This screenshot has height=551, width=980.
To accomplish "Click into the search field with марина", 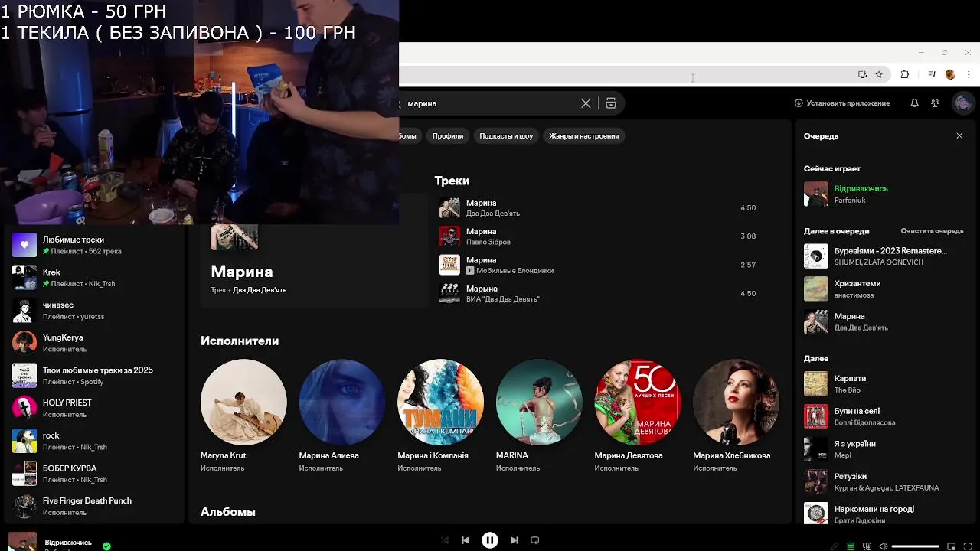I will 490,103.
